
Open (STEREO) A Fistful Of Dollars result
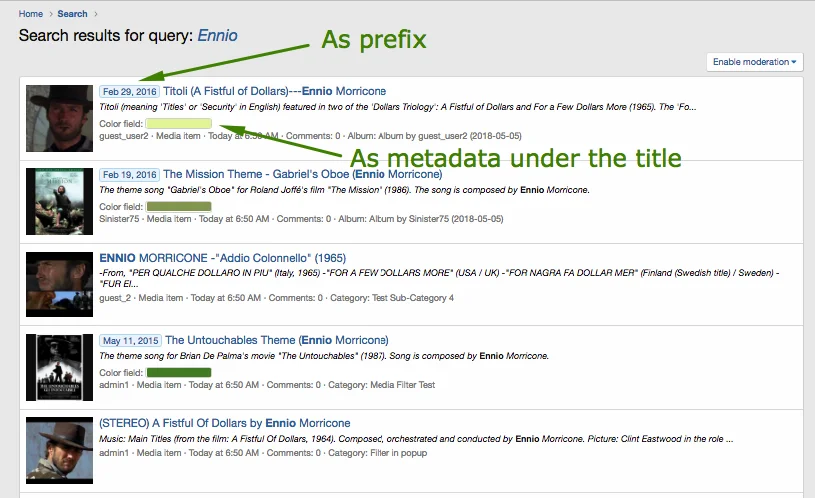point(224,423)
